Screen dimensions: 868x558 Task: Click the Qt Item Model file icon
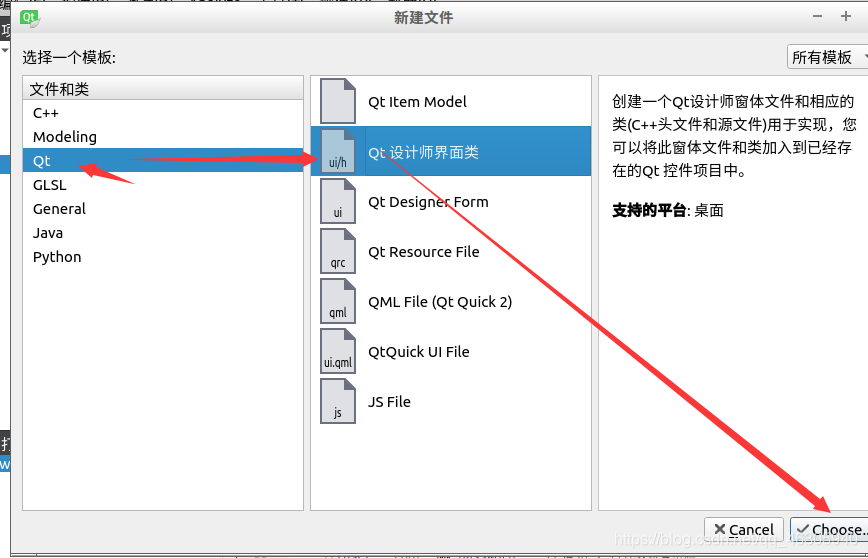tap(338, 101)
